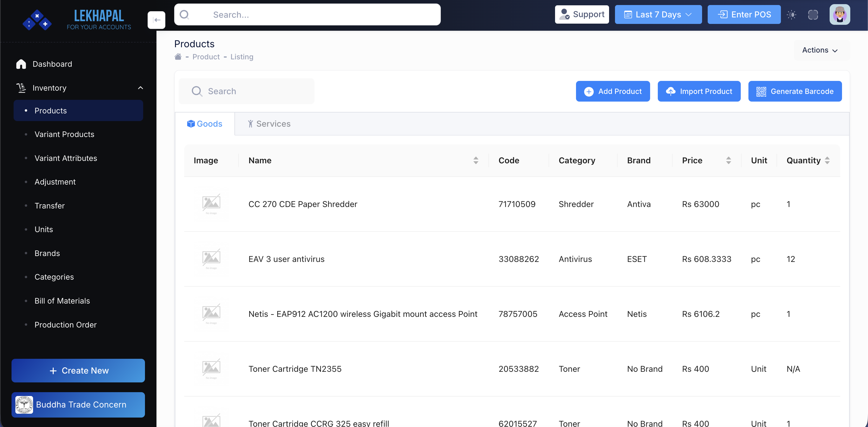Click the Add Product button

[612, 91]
